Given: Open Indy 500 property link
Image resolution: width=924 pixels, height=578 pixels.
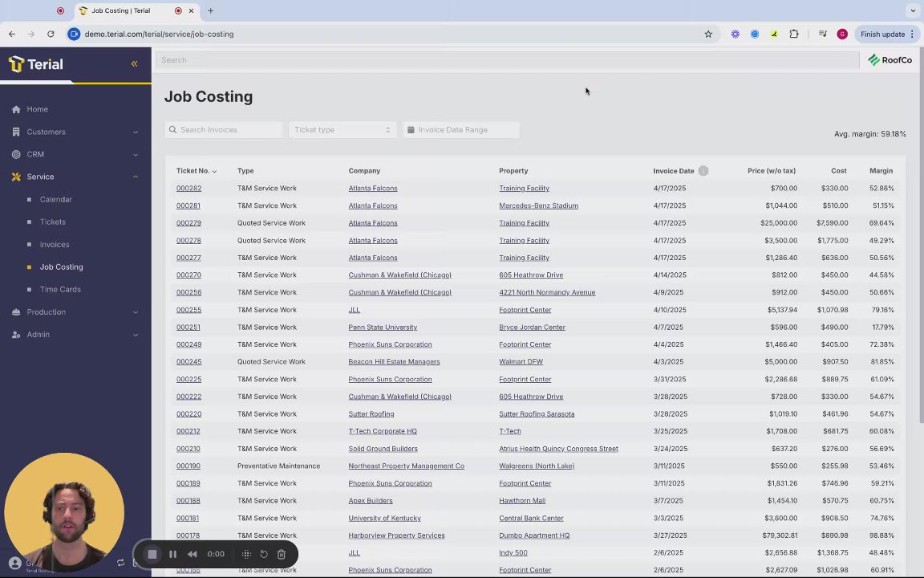Looking at the screenshot, I should (513, 552).
